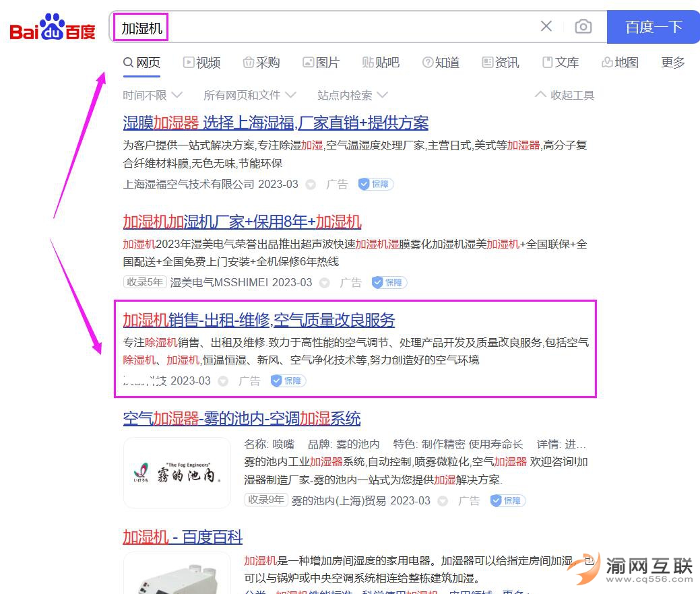The width and height of the screenshot is (700, 594).
Task: Collapse the search tools via 收起工具
Action: click(x=565, y=95)
